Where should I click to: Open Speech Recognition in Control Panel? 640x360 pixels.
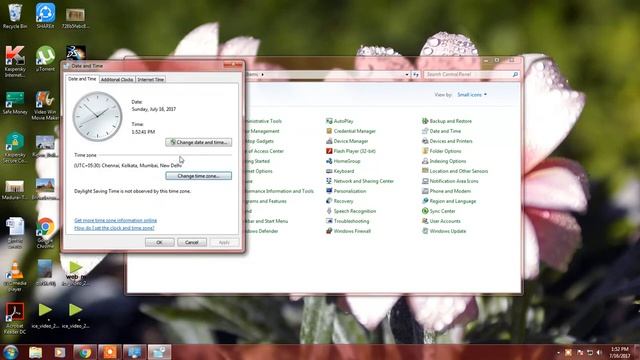(351, 211)
